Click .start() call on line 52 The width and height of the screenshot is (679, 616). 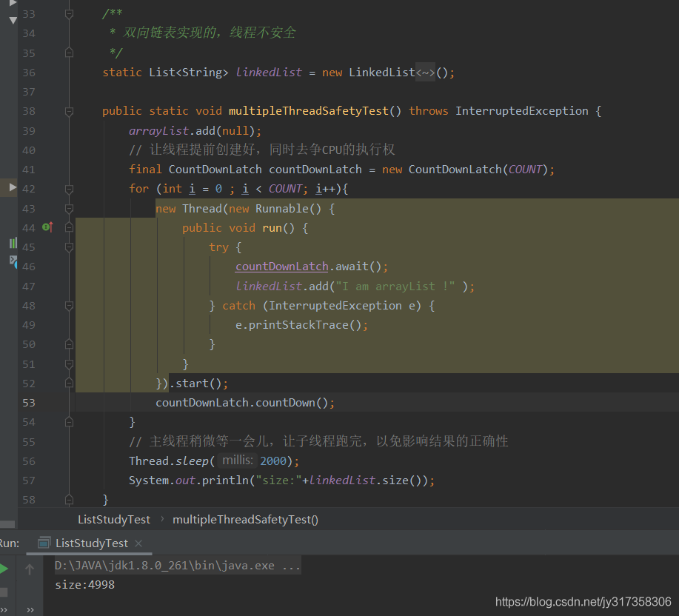(198, 384)
